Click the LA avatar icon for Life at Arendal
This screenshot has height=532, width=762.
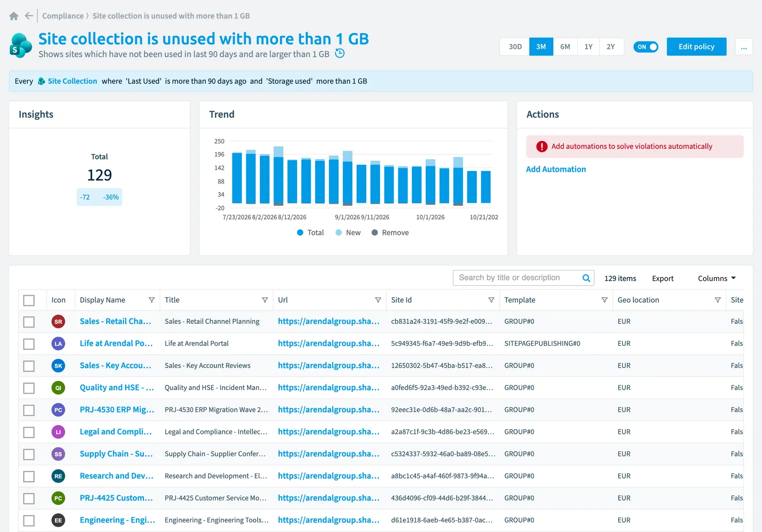pos(58,343)
